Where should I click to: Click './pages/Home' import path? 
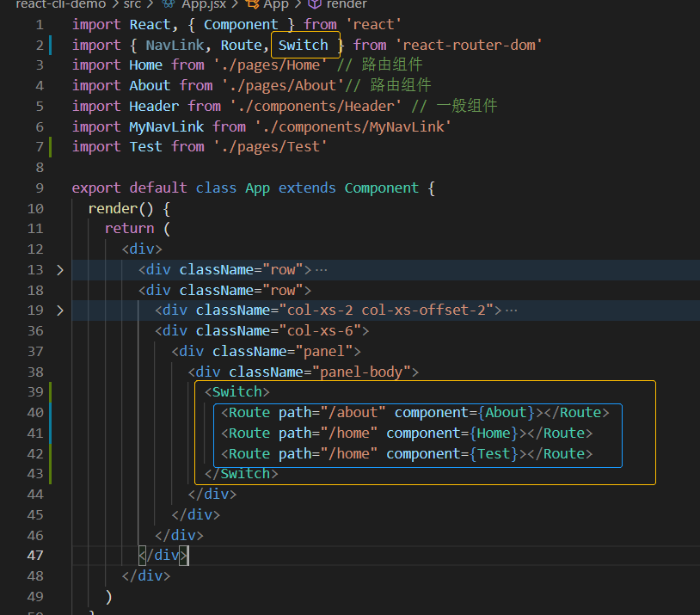(271, 65)
